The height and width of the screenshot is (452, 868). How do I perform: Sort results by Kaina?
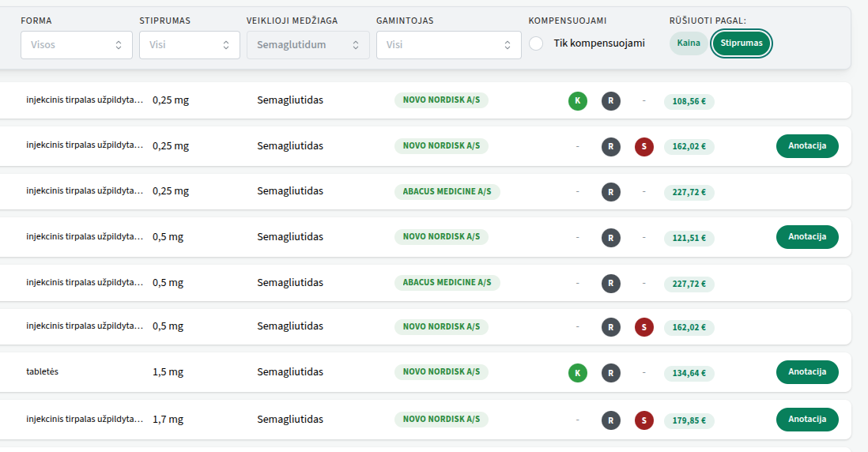click(x=689, y=43)
